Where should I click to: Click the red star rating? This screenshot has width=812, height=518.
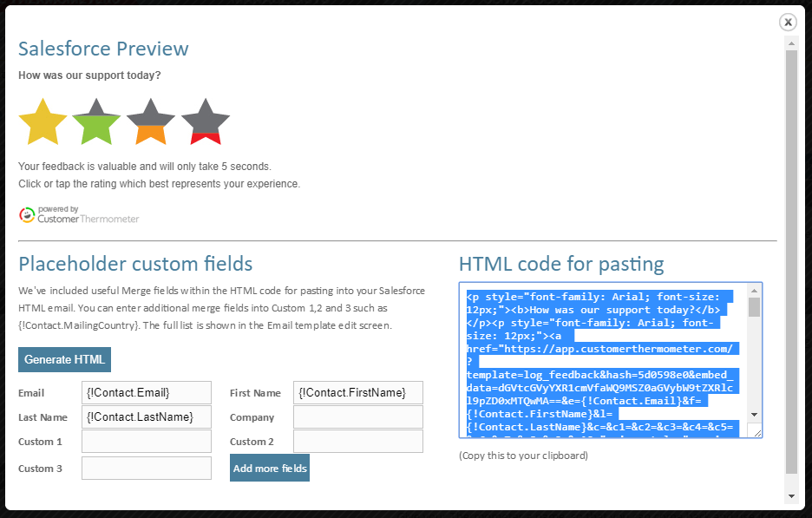point(206,121)
